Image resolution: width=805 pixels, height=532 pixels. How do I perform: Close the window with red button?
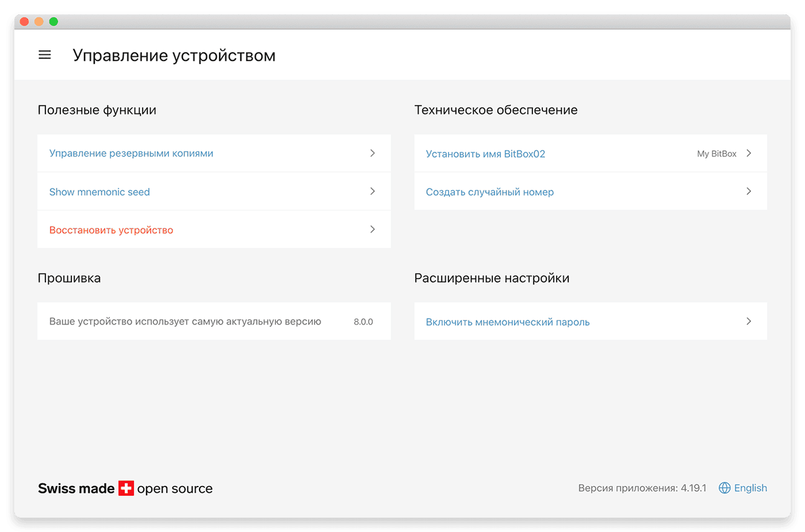pos(24,21)
